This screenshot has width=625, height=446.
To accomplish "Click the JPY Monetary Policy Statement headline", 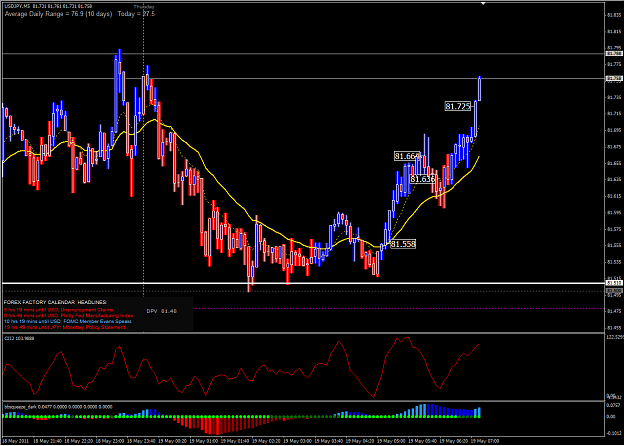I will (64, 327).
